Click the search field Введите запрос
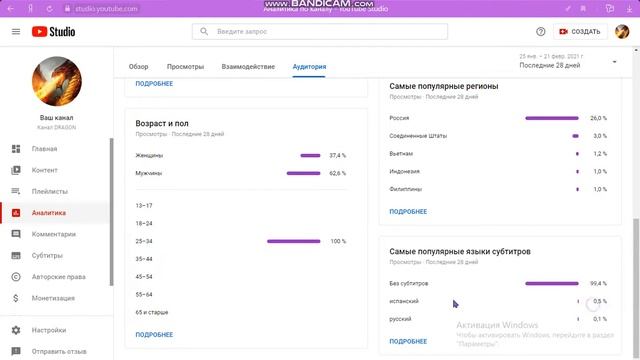Viewport: 640px width, 360px height. pos(320,31)
